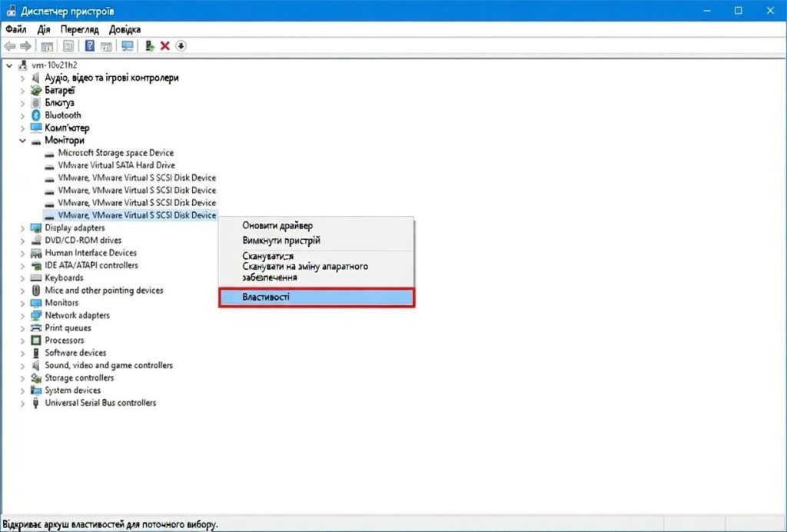Screen dimensions: 787x532
Task: Expand the Network adapters node
Action: coord(22,316)
